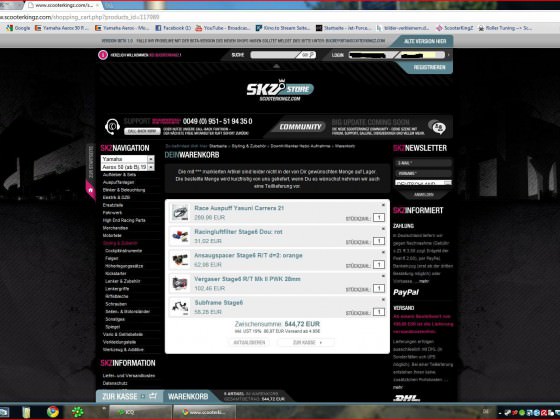This screenshot has width=560, height=420.
Task: Open the green flower taskbar icon
Action: (x=77, y=412)
